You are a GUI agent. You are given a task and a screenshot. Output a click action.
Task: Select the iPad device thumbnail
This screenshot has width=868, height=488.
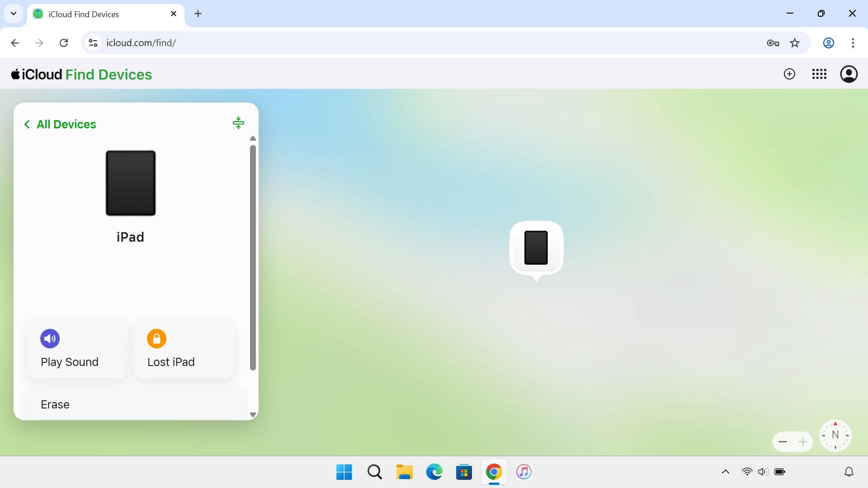(x=130, y=183)
